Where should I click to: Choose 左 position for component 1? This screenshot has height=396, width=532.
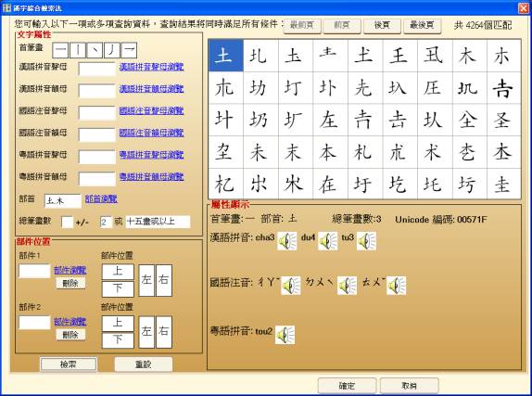point(146,280)
